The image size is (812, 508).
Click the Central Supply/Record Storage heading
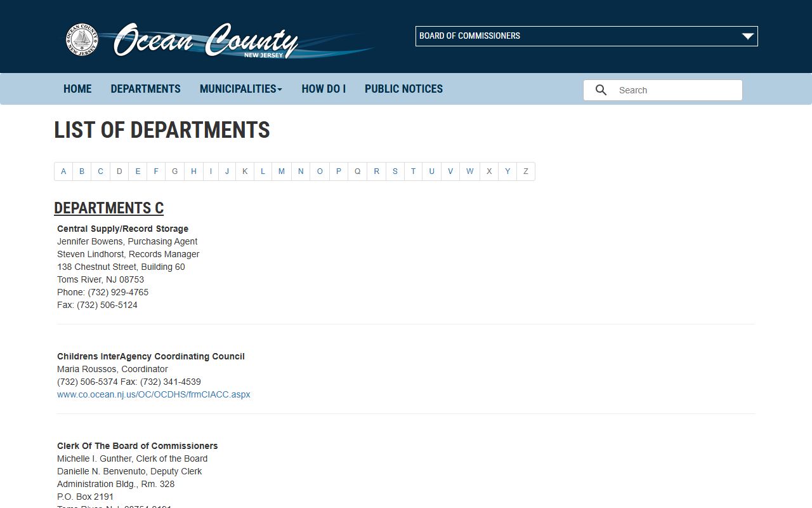tap(122, 229)
